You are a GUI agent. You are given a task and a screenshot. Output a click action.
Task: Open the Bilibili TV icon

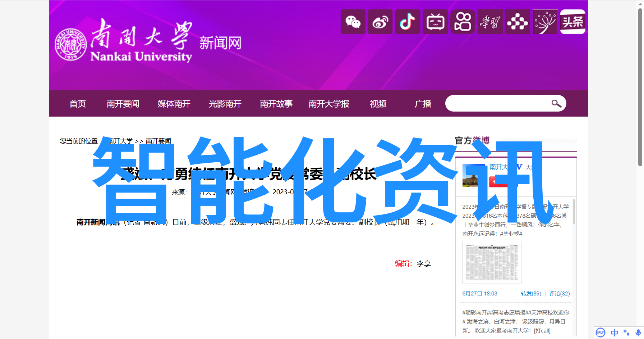click(435, 22)
